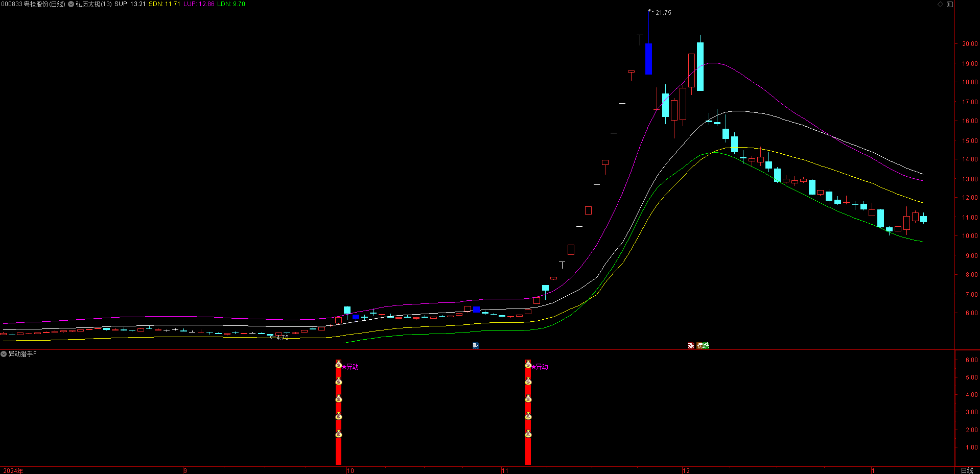Click the diamond marker icon at top right
The height and width of the screenshot is (474, 980).
coord(940,4)
